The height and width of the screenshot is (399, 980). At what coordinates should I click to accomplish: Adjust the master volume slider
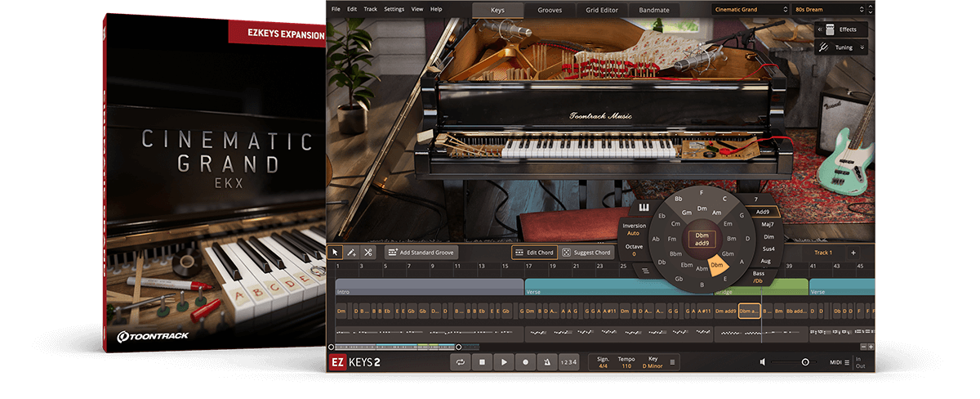pyautogui.click(x=805, y=362)
